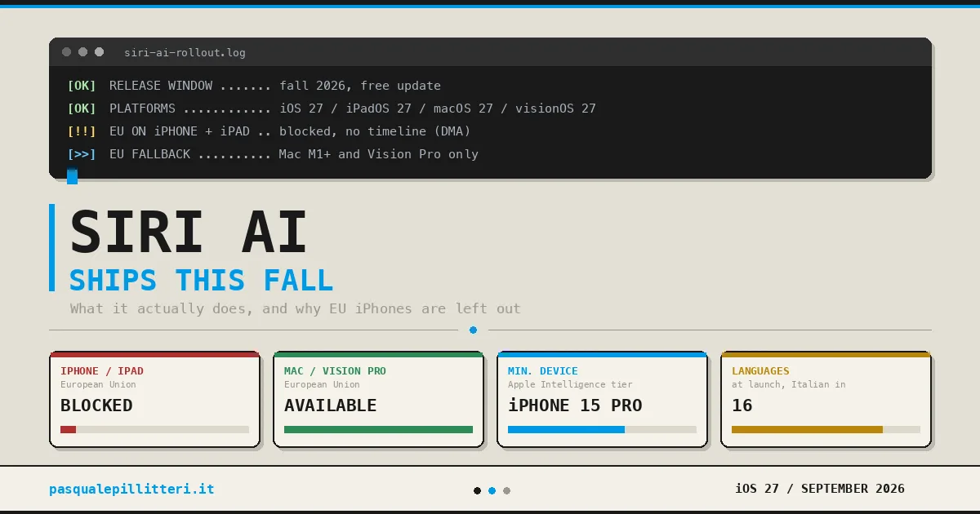Click the siri-ai-rollout.log terminal title

click(x=185, y=52)
